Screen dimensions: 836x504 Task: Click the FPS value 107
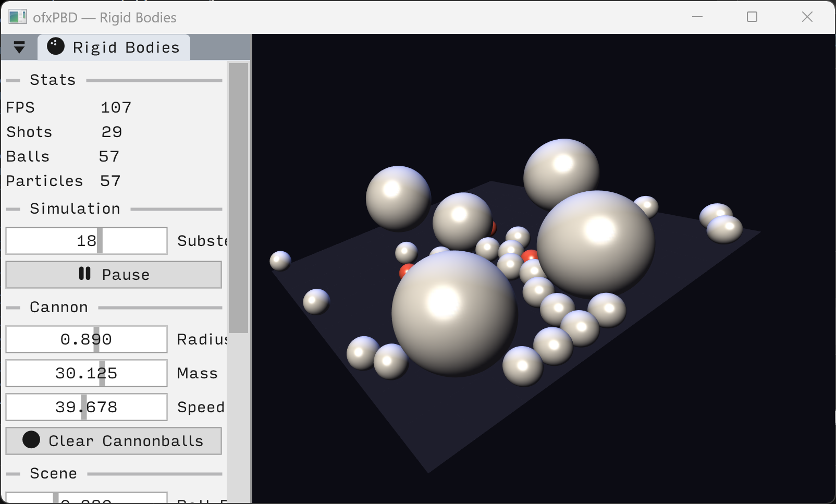[116, 107]
